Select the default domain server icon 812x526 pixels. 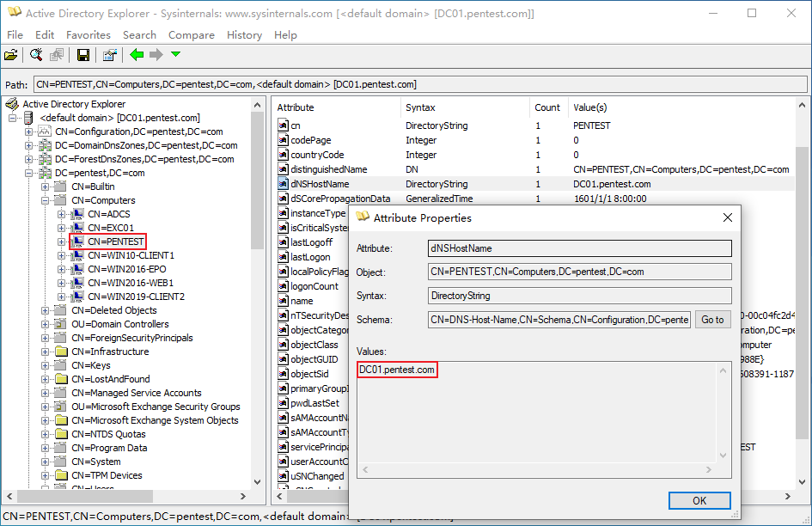point(28,118)
